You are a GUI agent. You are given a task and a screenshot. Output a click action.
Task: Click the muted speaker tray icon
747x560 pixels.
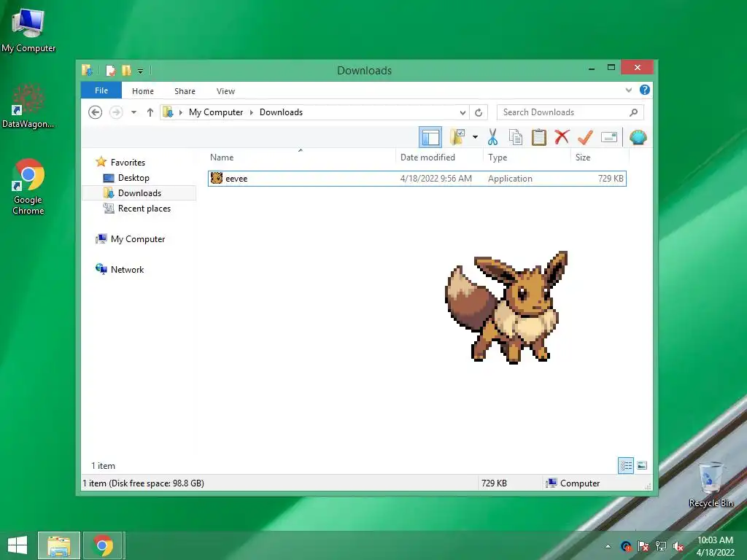pos(678,546)
